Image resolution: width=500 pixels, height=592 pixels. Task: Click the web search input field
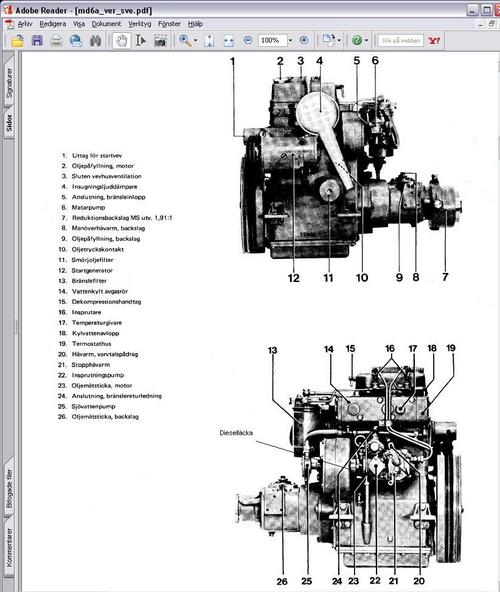(x=400, y=40)
